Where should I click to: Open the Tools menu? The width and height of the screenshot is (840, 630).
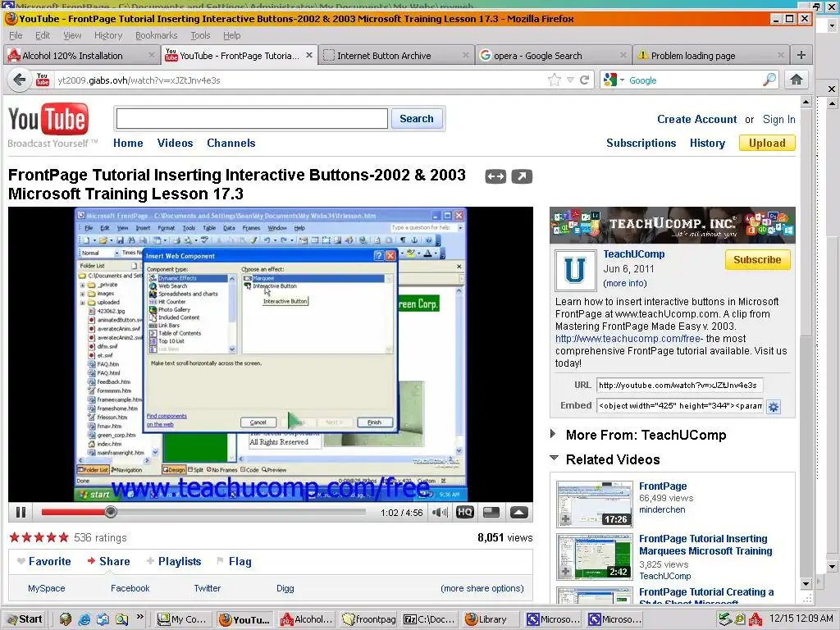pos(200,35)
